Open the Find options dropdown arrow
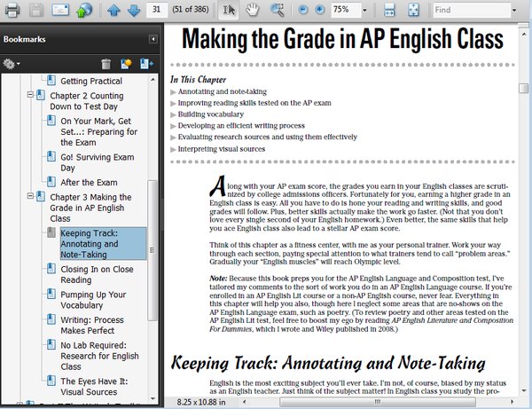532x409 pixels. click(514, 10)
